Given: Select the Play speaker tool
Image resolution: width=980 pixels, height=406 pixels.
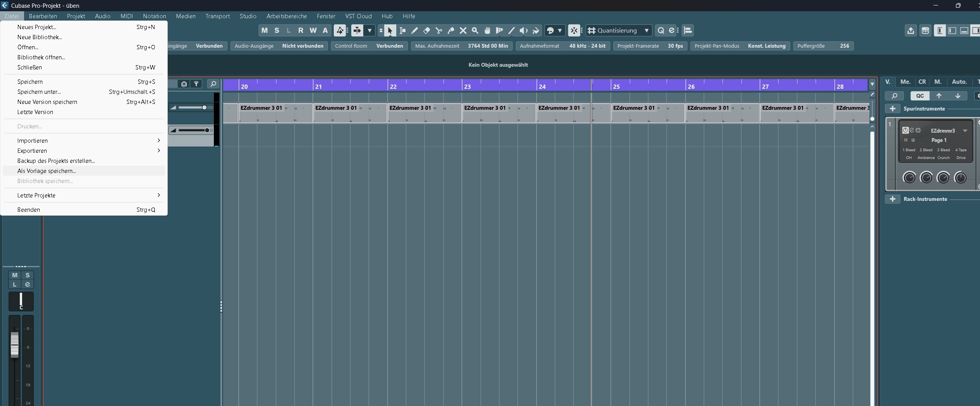Looking at the screenshot, I should [524, 30].
